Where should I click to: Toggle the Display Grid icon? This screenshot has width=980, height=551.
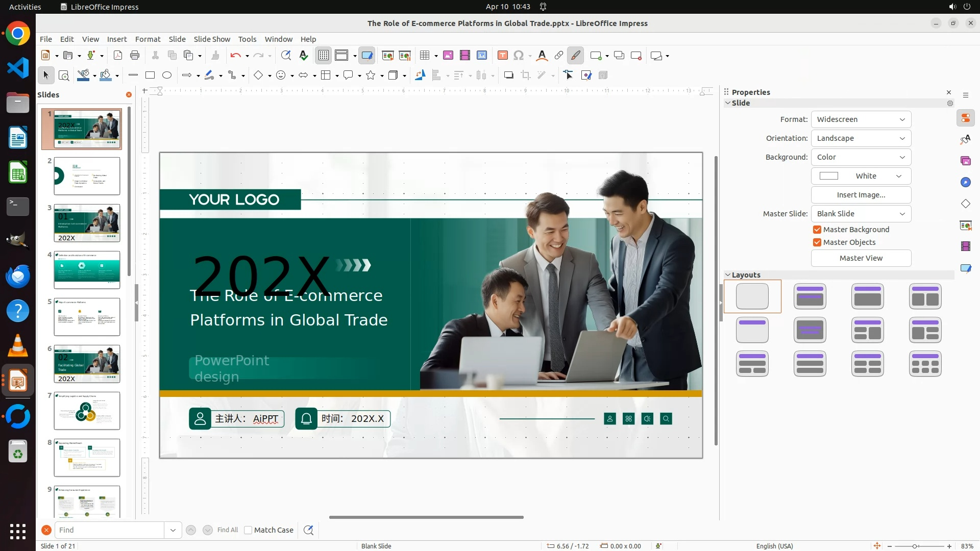[x=324, y=56]
